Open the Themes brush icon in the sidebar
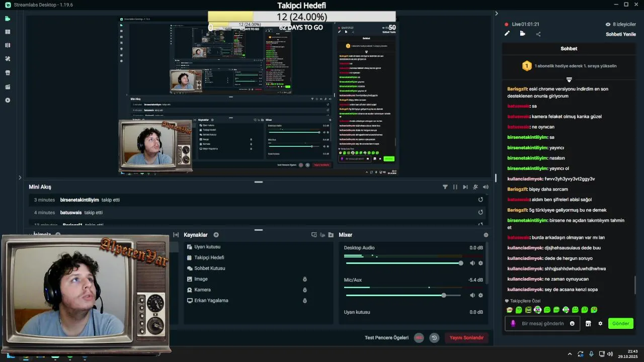644x362 pixels. (8, 59)
